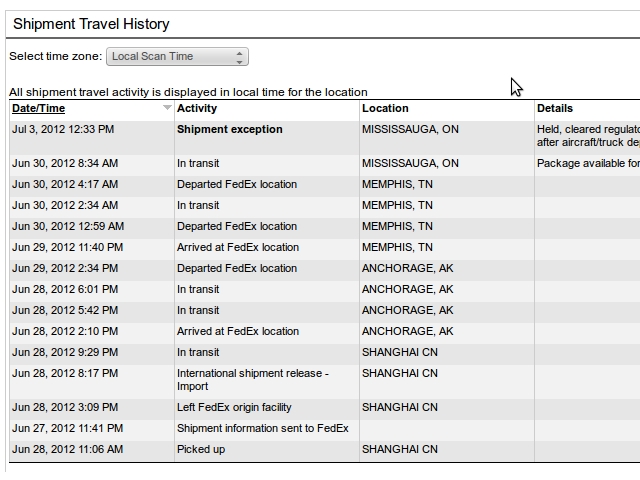Select the Jun 28, 2012 2:10 PM row
Image resolution: width=640 pixels, height=480 pixels.
(x=324, y=331)
